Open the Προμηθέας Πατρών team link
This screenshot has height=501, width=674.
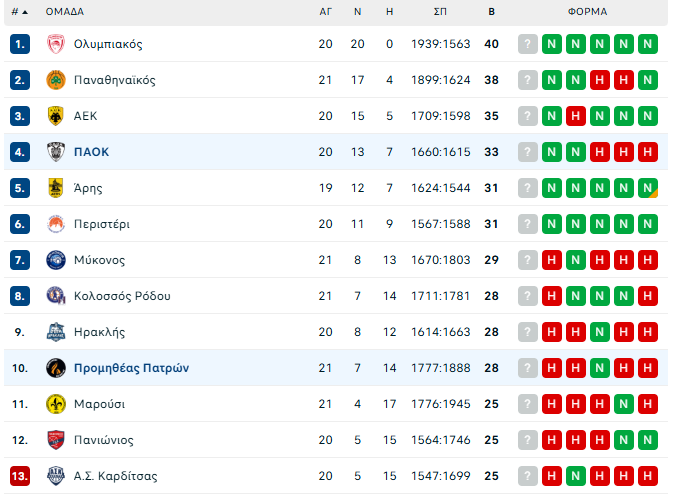131,368
